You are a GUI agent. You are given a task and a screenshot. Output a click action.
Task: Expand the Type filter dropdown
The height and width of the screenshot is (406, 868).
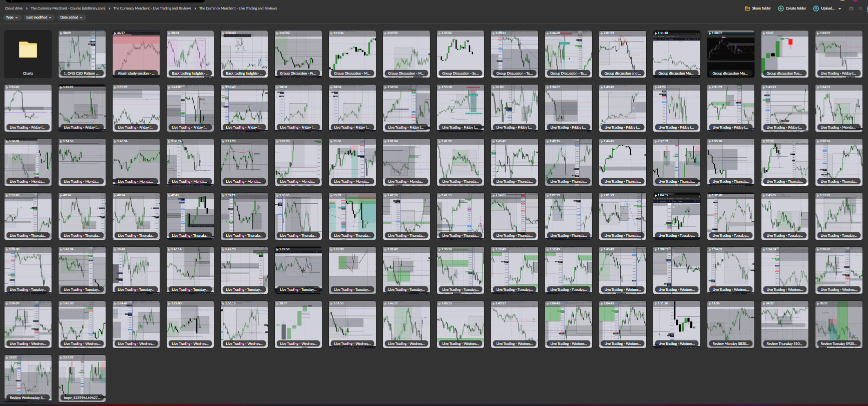pos(12,18)
